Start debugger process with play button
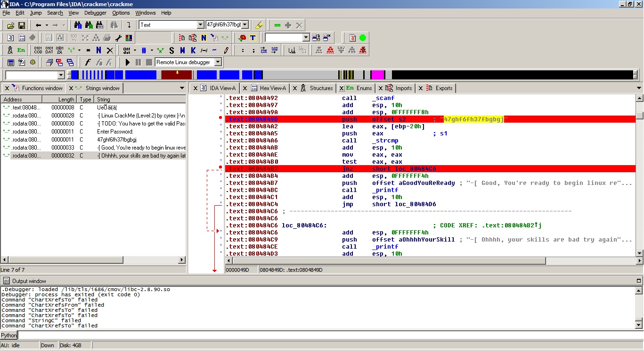The width and height of the screenshot is (644, 351). click(x=127, y=62)
